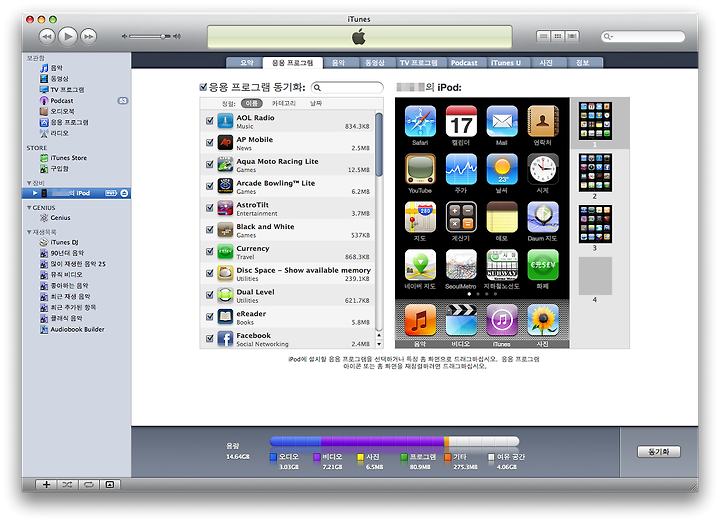Select the YouTube icon on iPod screen
Viewport: 720px width, 522px height.
coord(420,169)
